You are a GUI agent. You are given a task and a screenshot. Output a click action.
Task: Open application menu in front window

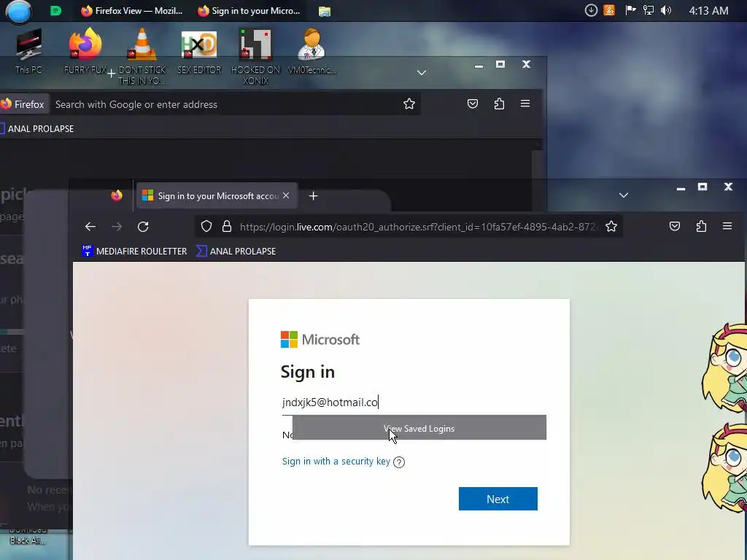(x=727, y=227)
